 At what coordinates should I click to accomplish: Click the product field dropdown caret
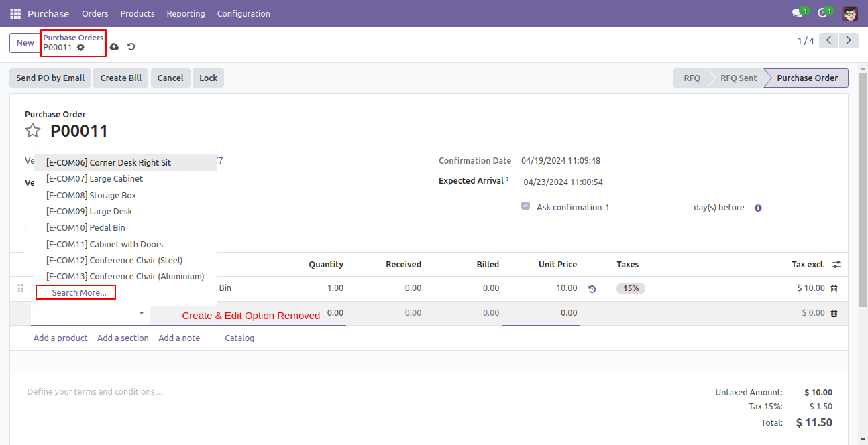[x=142, y=313]
